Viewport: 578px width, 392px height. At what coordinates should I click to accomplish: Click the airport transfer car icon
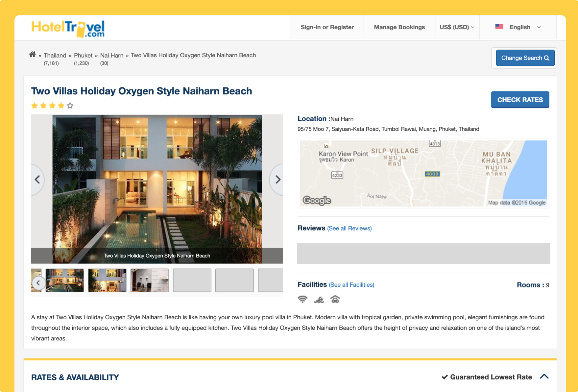[335, 299]
